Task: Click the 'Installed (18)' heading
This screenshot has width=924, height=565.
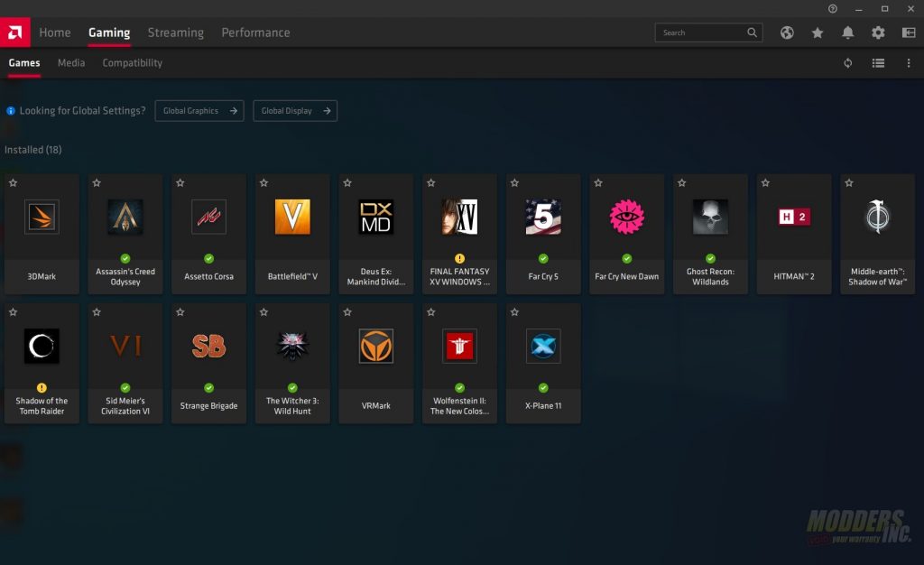Action: [x=33, y=150]
